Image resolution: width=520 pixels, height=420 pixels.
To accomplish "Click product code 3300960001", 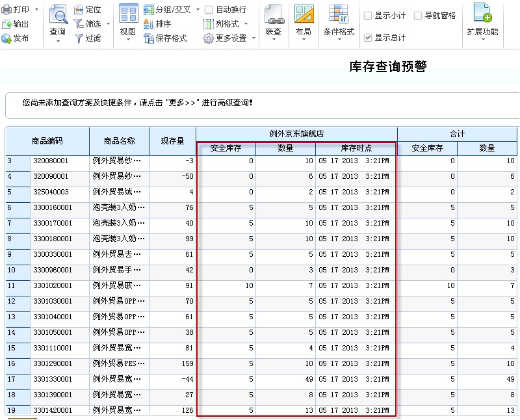I will pyautogui.click(x=53, y=270).
